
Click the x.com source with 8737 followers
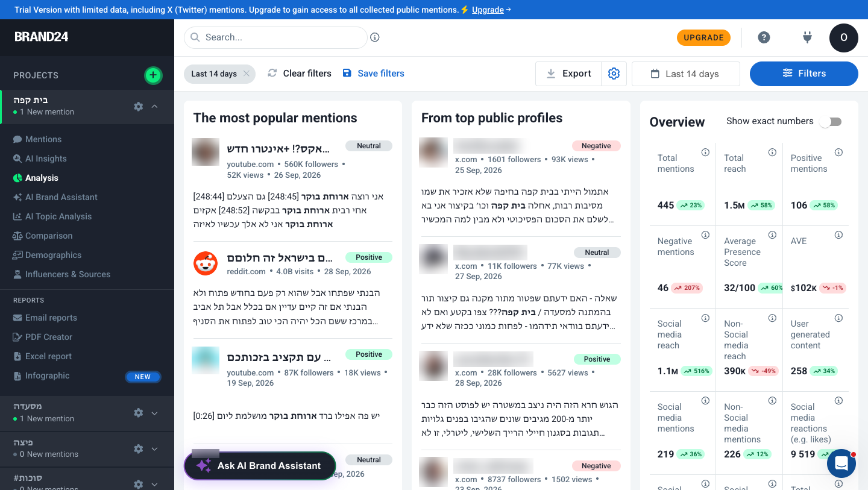466,479
